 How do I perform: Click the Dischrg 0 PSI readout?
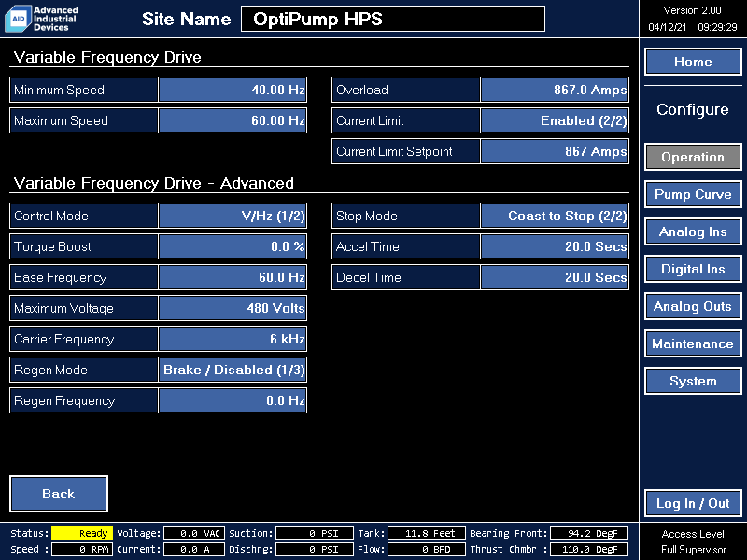[315, 549]
